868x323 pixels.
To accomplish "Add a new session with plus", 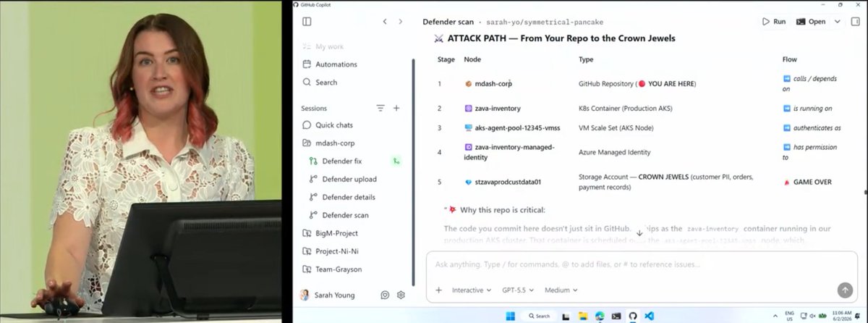I will coord(396,108).
